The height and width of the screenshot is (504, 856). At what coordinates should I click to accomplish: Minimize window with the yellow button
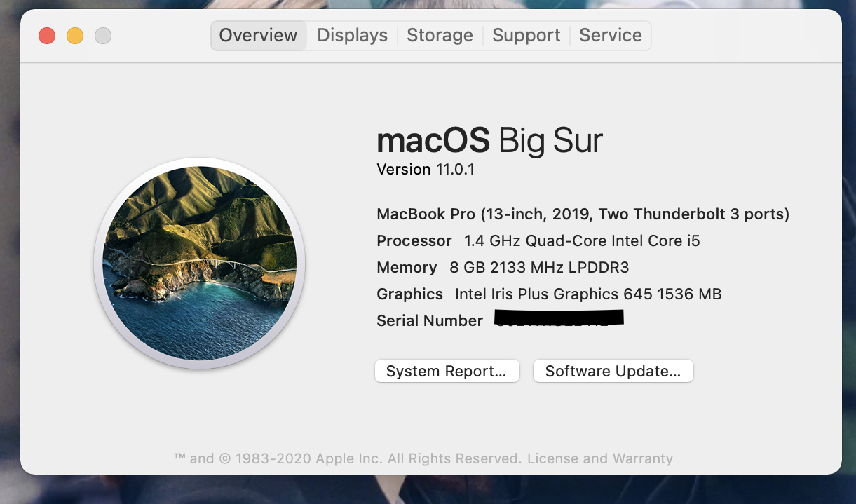pyautogui.click(x=75, y=36)
